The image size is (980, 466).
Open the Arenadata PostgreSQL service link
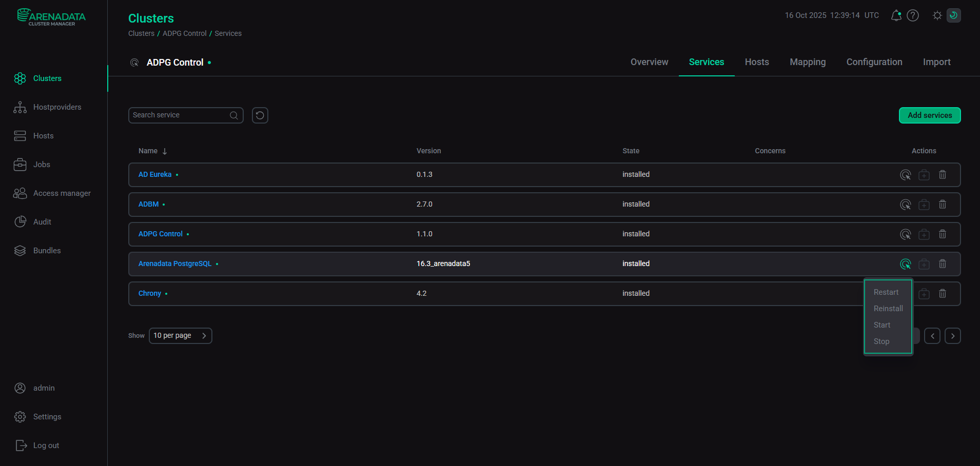tap(174, 263)
